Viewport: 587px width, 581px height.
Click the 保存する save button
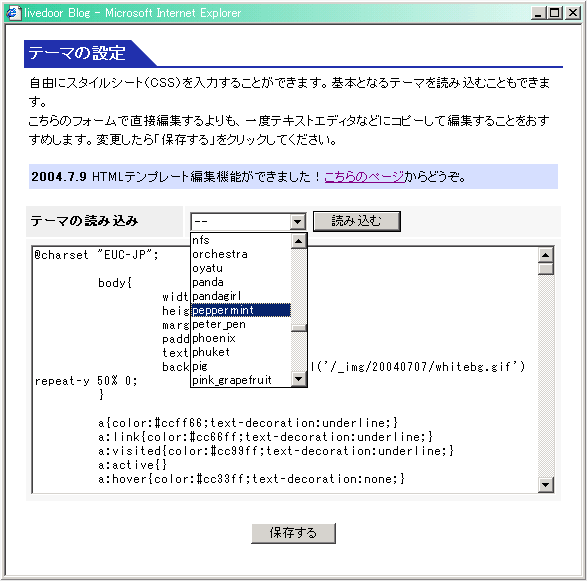coord(293,533)
